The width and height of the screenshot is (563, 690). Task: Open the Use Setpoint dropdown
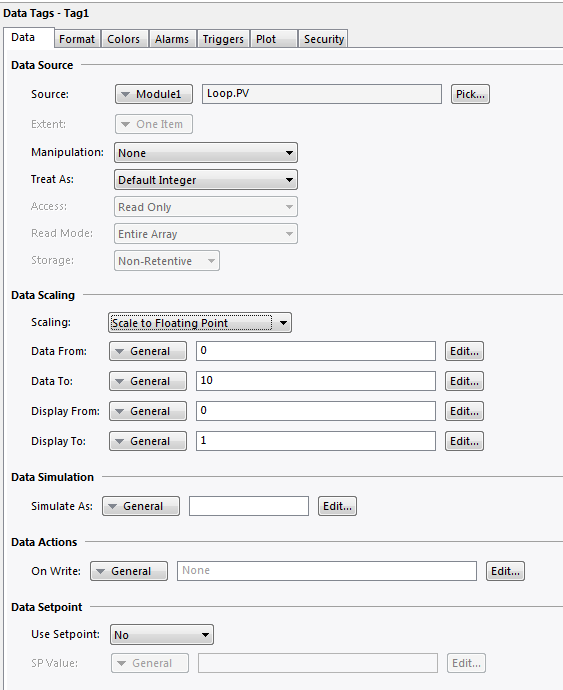point(162,635)
